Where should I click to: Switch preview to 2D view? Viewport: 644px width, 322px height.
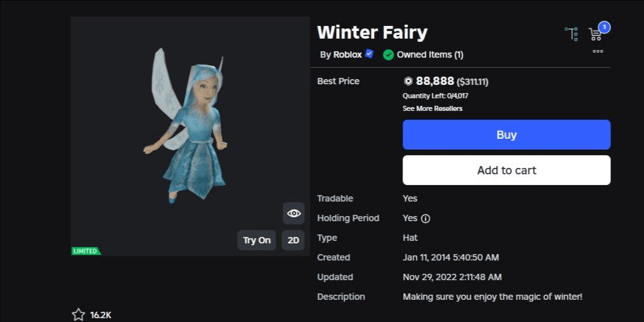pyautogui.click(x=293, y=240)
